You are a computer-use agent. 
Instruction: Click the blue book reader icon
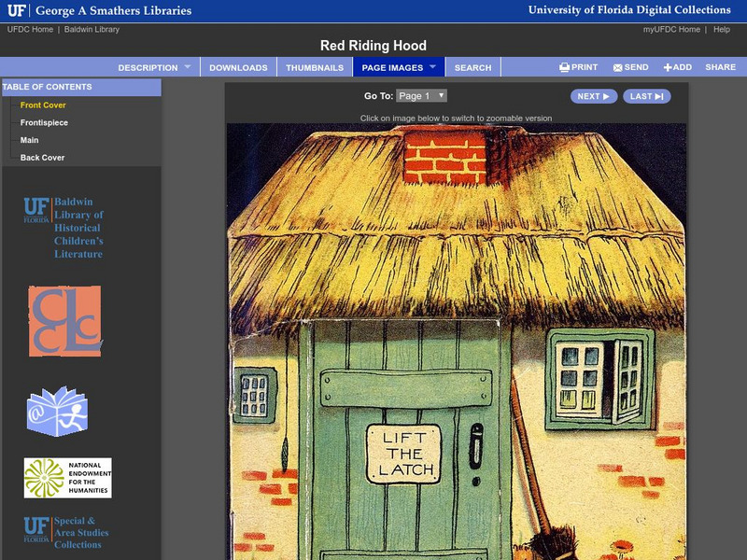tap(57, 411)
